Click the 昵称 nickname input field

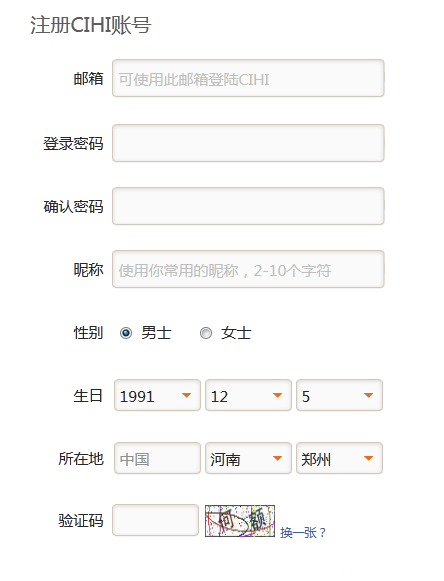pos(248,269)
